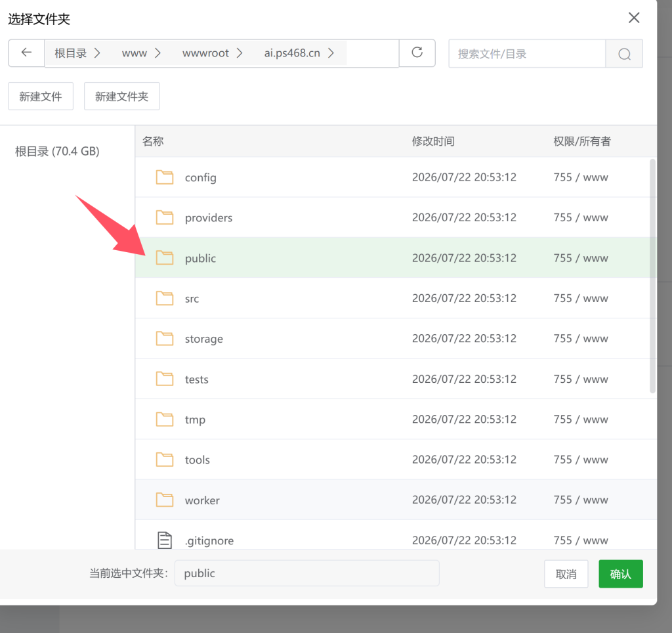Click the .gitignore file icon
Screen dimensions: 672x633
pos(165,540)
